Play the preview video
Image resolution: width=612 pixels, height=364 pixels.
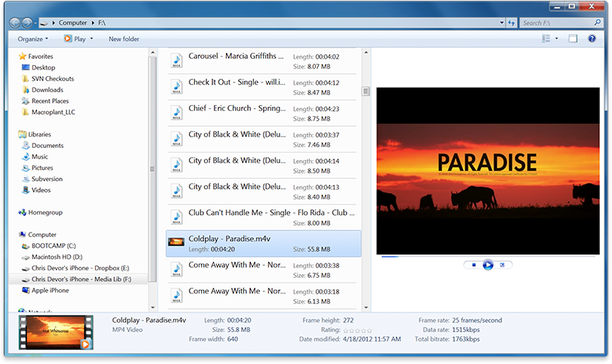pos(488,265)
